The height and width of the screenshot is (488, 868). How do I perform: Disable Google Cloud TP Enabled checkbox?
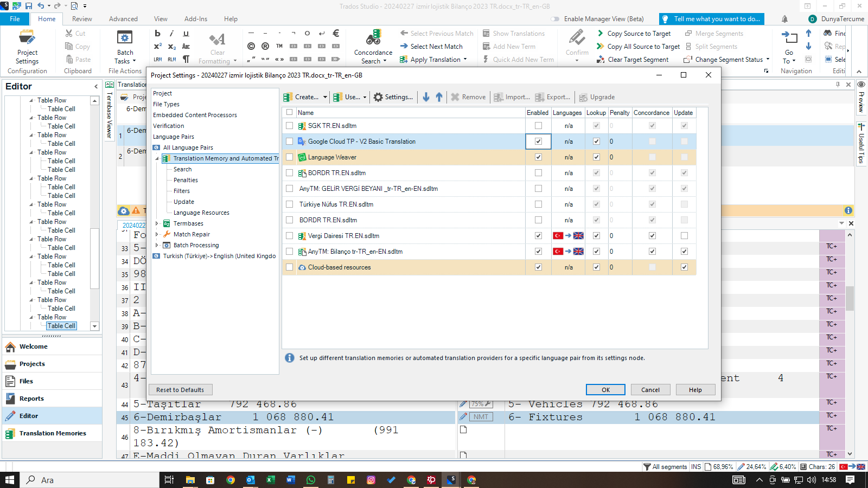[x=538, y=142]
